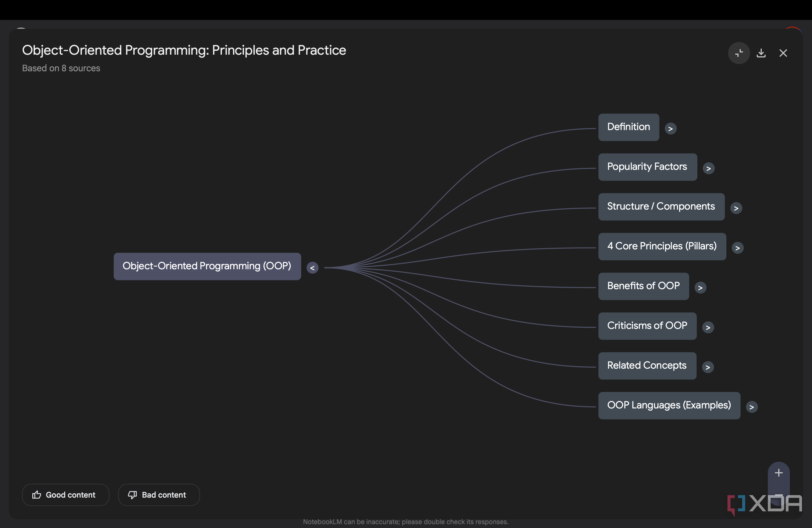Click the thumbs up Good content button
This screenshot has width=812, height=528.
[65, 495]
